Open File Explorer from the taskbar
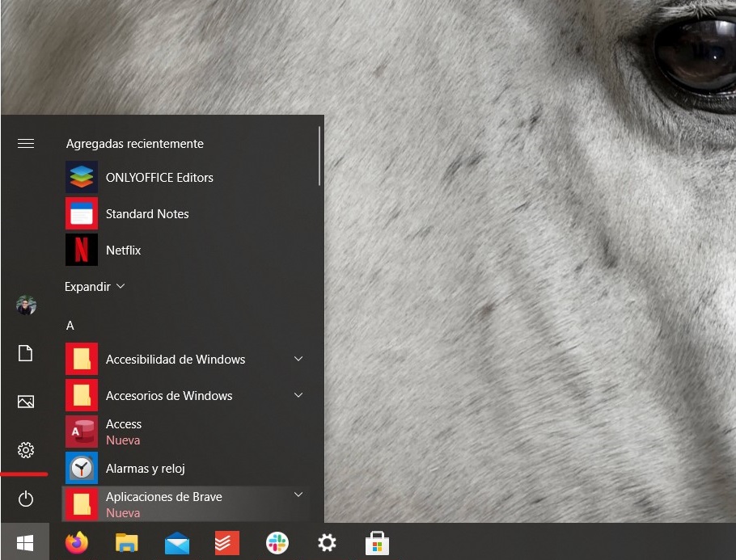This screenshot has width=736, height=560. click(127, 543)
